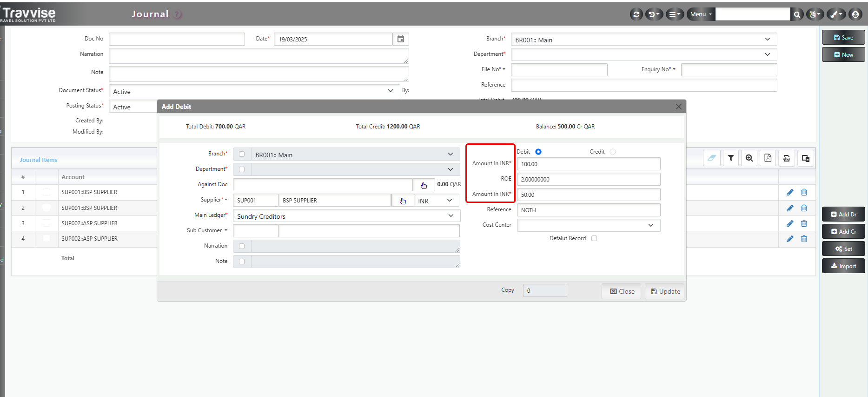Click the Save button
The width and height of the screenshot is (868, 397).
(x=843, y=37)
